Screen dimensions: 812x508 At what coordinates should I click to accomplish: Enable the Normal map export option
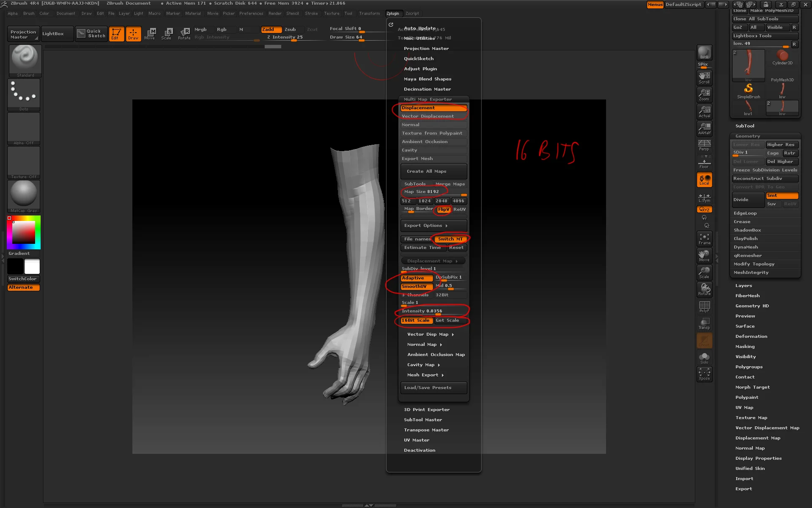tap(433, 124)
